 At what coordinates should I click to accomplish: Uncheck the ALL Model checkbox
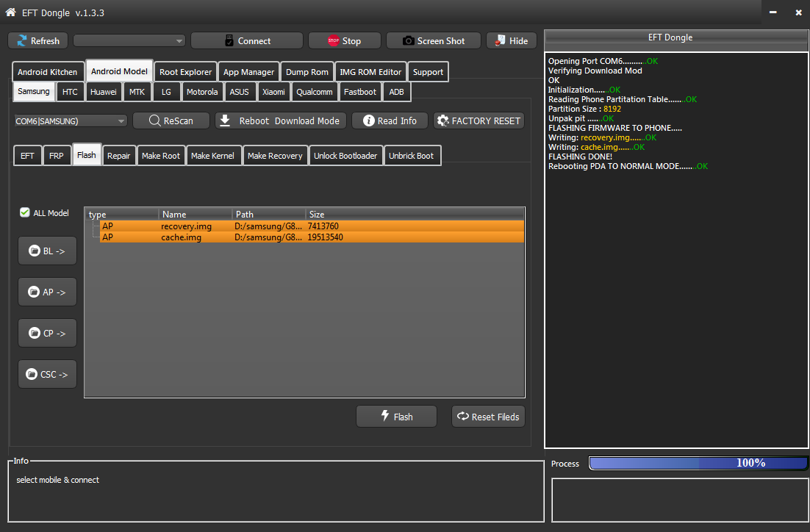24,212
